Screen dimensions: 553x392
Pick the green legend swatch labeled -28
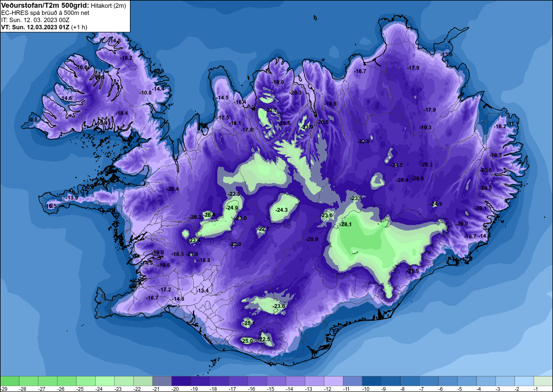(x=29, y=381)
